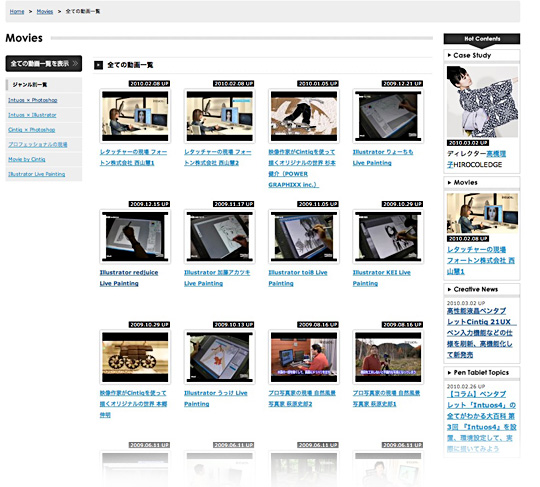Click the POWER GRAPHIXX inc. video title link
Screen dimensions: 540x487
click(302, 168)
